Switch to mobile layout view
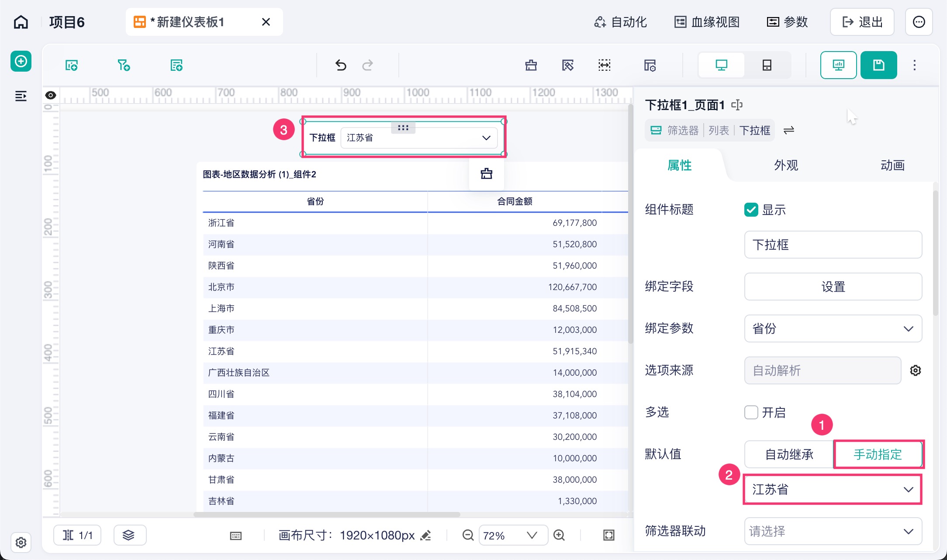The image size is (947, 560). click(767, 65)
